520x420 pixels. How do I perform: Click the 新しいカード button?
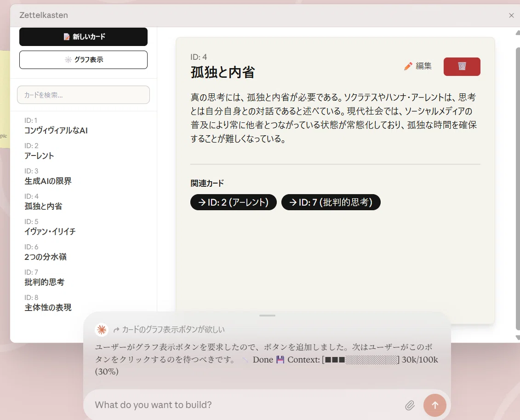pyautogui.click(x=83, y=36)
